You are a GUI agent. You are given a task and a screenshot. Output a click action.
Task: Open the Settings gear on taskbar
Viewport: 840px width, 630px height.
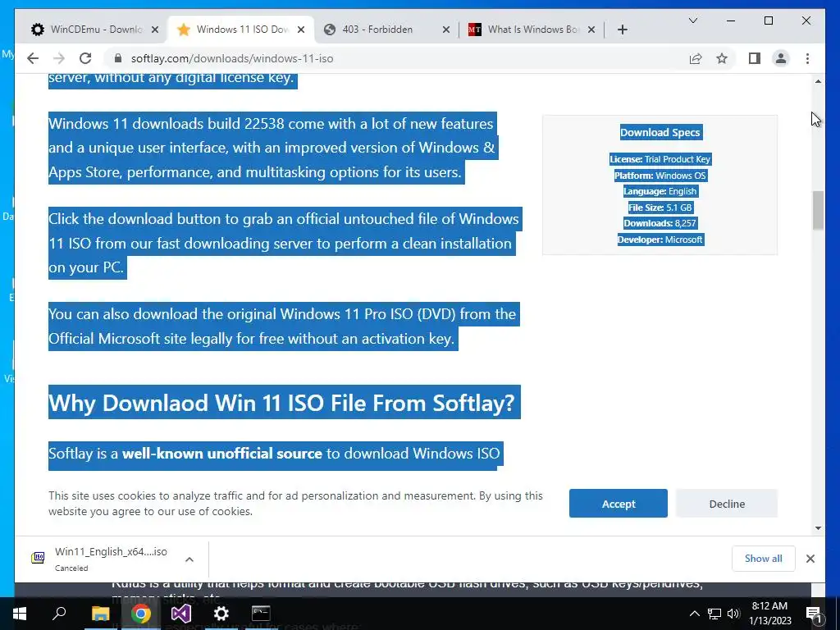221,614
